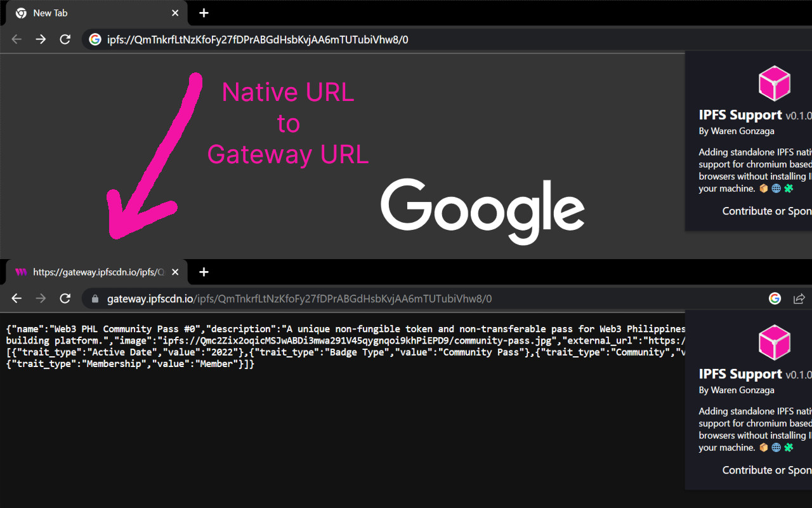This screenshot has width=812, height=508.
Task: Click the Google icon right of gateway address bar
Action: [775, 298]
